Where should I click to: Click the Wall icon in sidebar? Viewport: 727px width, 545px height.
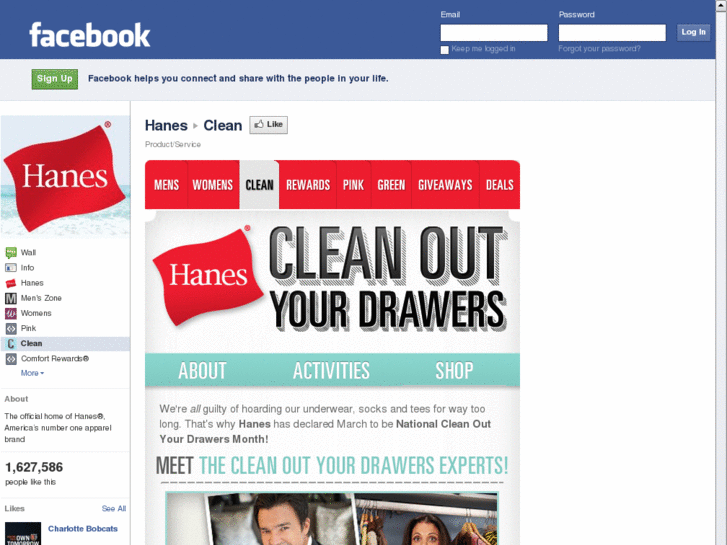click(11, 253)
